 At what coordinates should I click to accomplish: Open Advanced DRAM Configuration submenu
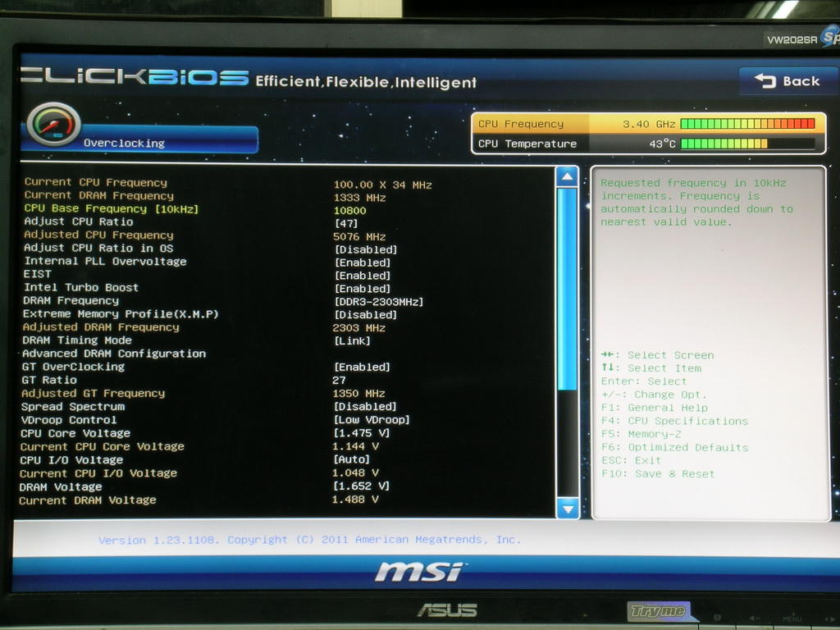pos(113,354)
